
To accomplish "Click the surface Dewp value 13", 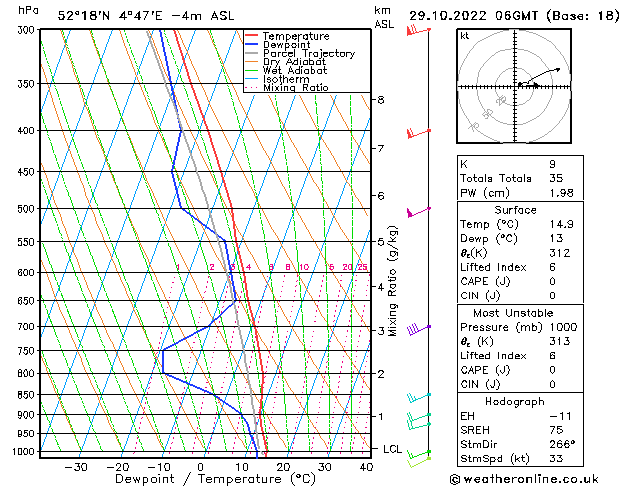I will (x=556, y=239).
